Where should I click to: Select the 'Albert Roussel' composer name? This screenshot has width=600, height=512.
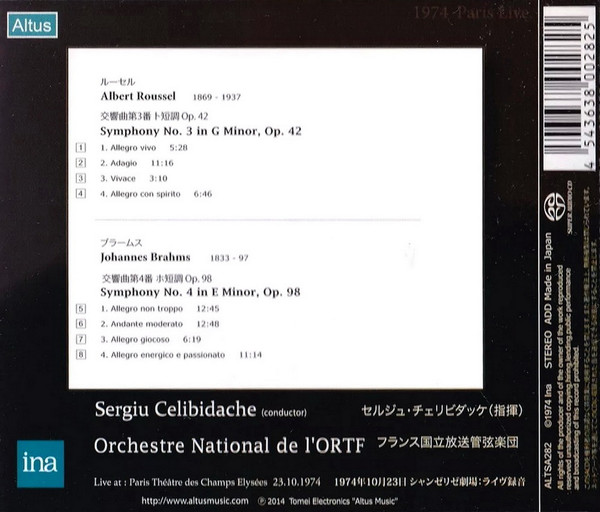[138, 96]
